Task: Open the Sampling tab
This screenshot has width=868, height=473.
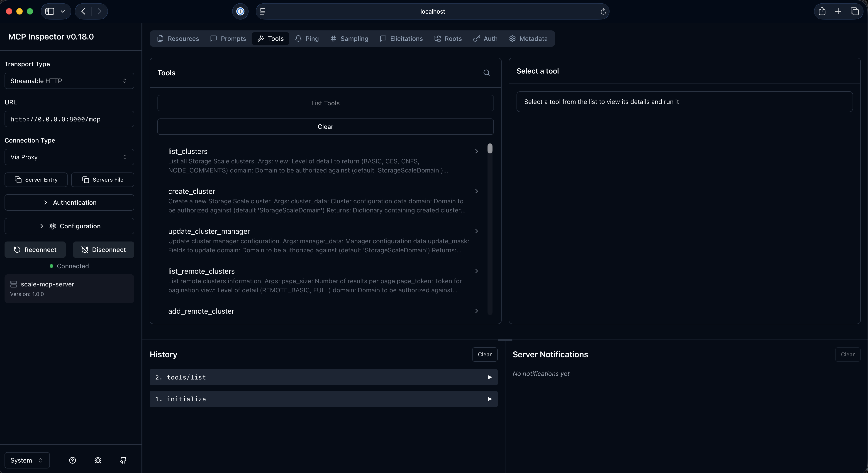Action: (349, 38)
